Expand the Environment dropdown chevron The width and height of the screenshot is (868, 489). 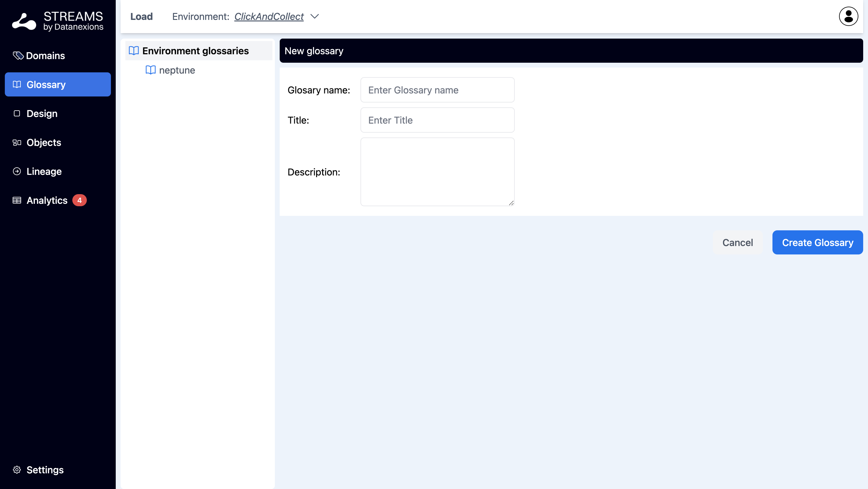[x=314, y=17]
